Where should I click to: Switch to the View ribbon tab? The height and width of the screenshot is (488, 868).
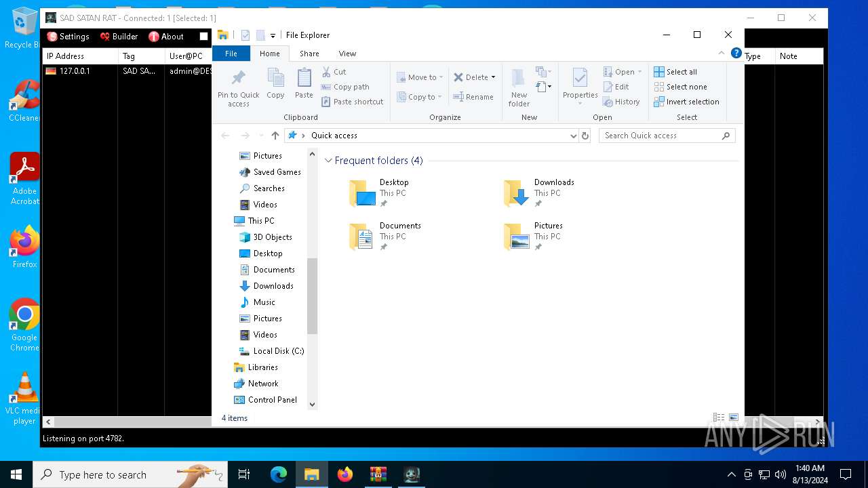[x=347, y=54]
